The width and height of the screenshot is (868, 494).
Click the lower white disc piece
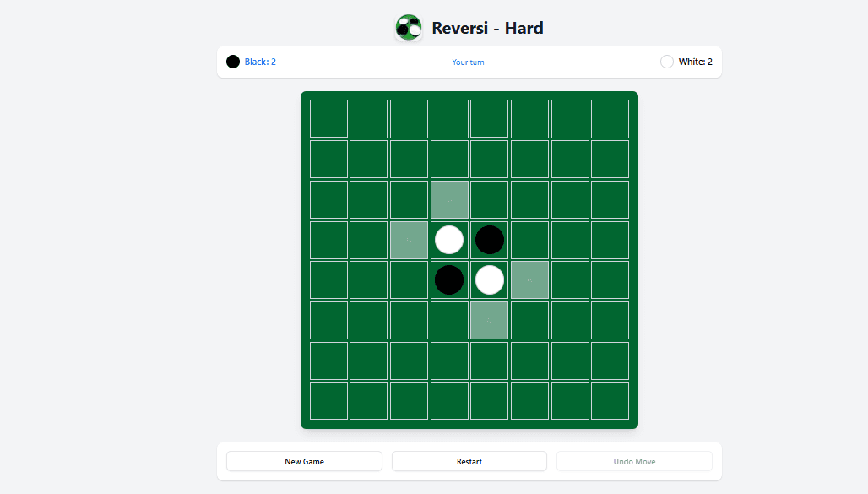[x=489, y=280]
